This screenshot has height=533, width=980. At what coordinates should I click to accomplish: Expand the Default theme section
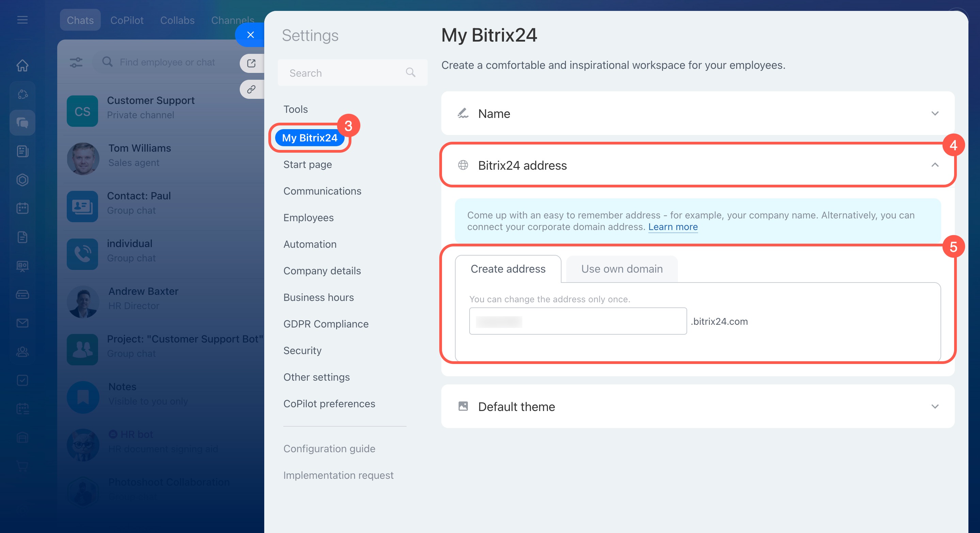click(935, 407)
